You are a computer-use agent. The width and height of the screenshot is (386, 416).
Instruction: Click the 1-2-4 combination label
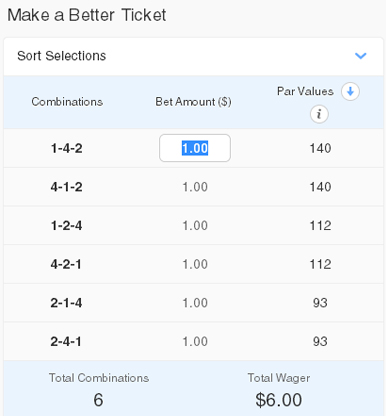click(x=66, y=226)
